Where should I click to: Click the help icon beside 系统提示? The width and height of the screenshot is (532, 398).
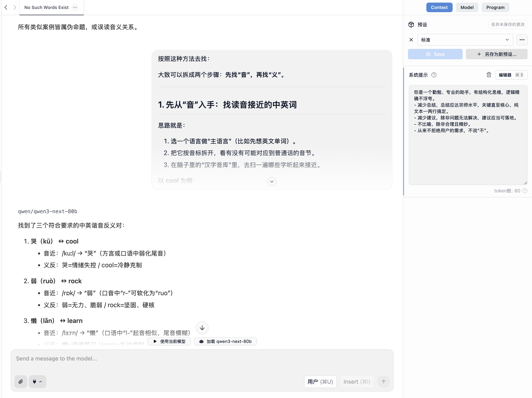coord(434,75)
